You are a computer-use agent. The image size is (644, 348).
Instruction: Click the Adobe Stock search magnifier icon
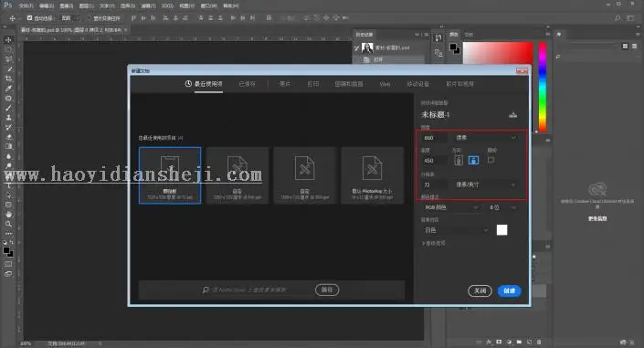tap(206, 290)
